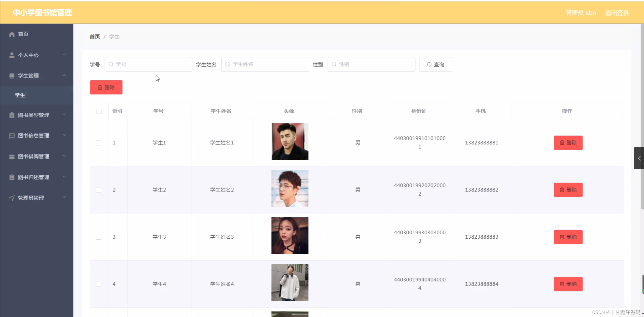Select the checkbox next to 学生4
This screenshot has width=644, height=317.
98,284
